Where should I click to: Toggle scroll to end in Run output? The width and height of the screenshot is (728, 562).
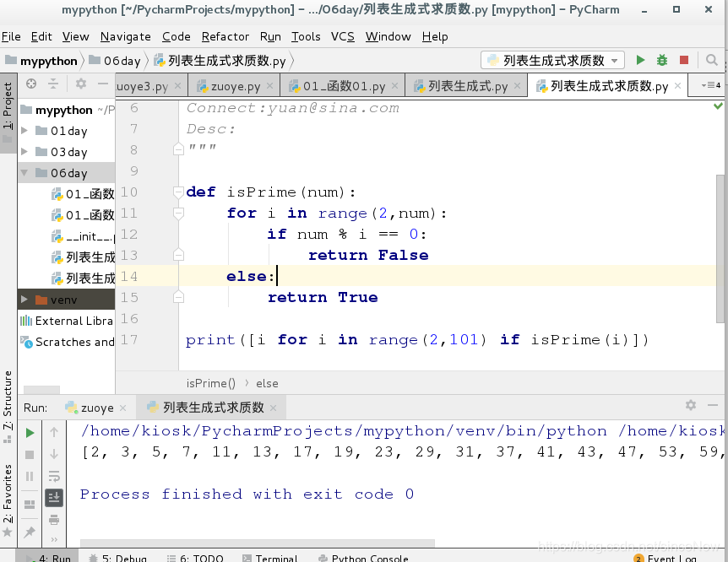54,498
